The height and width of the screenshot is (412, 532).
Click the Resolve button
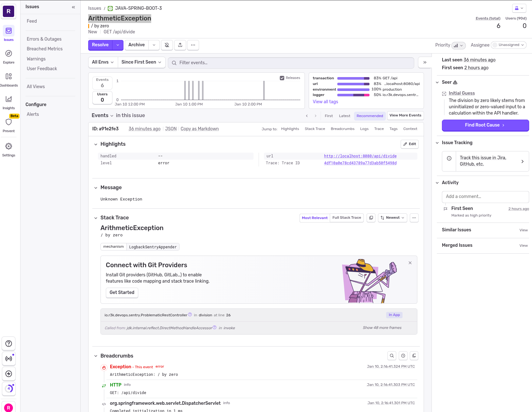tap(100, 45)
